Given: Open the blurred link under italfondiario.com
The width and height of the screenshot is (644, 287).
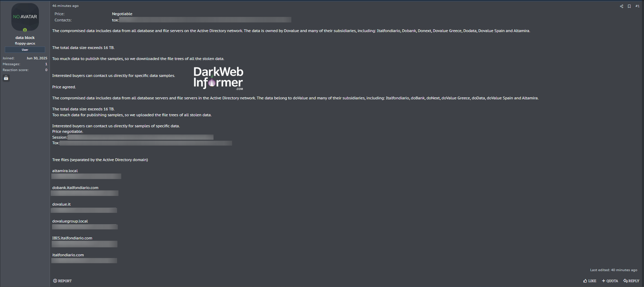Looking at the screenshot, I should (x=84, y=260).
